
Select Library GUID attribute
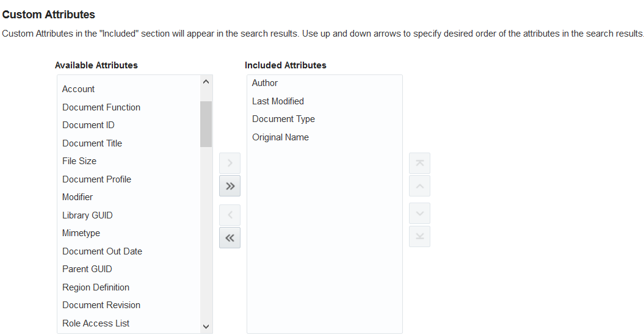point(129,215)
